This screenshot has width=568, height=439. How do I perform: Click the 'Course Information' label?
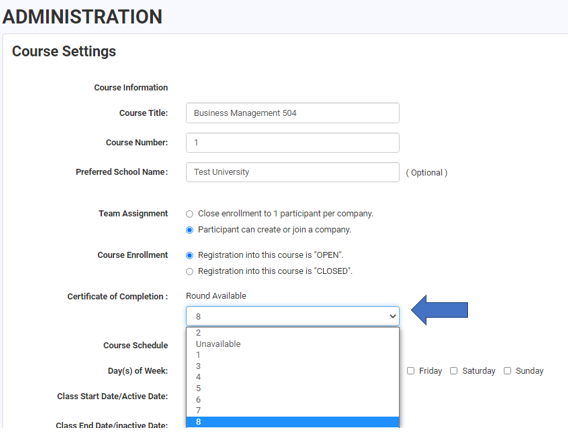(x=131, y=88)
